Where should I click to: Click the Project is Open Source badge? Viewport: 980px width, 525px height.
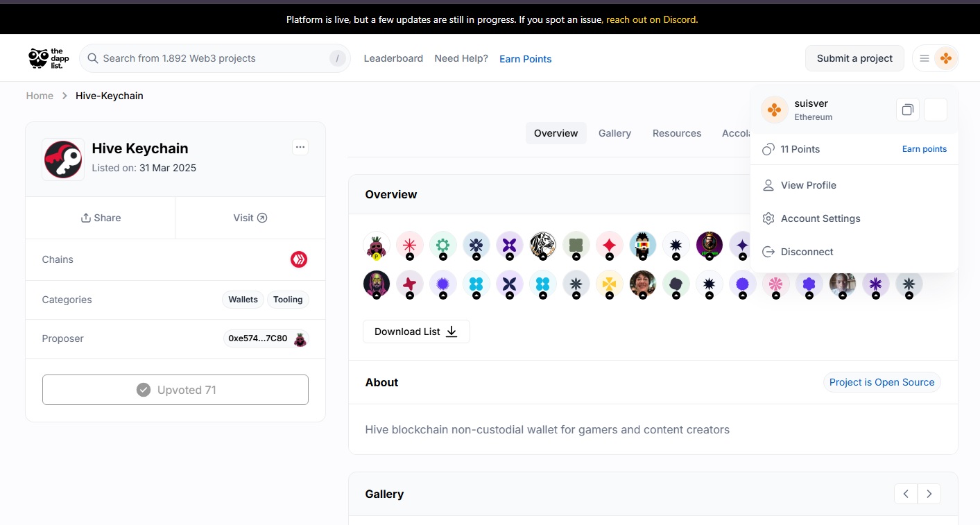coord(882,382)
